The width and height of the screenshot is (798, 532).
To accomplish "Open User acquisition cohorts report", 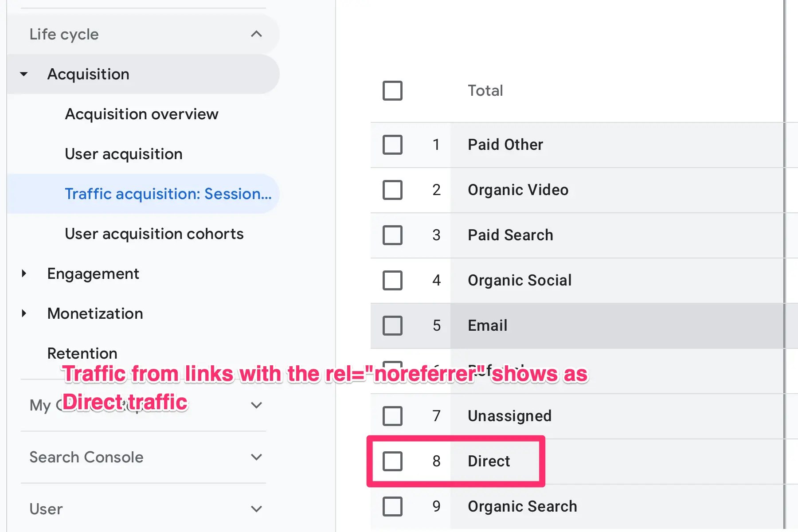I will (154, 234).
